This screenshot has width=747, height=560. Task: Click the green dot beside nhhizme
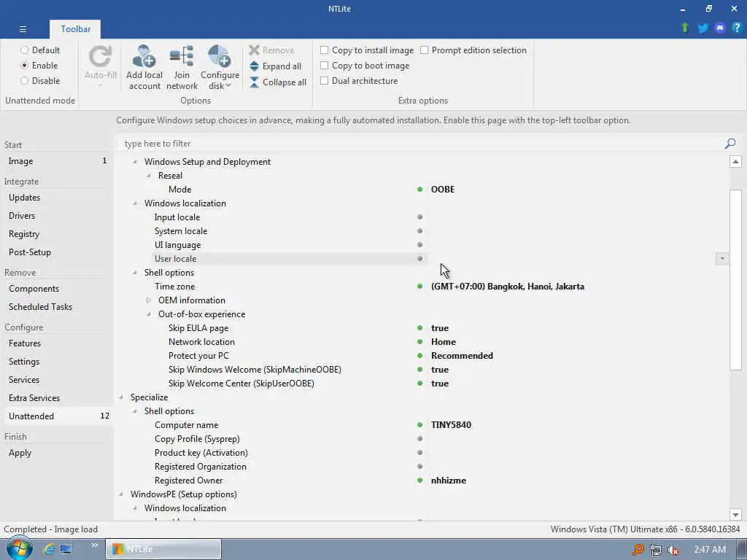pos(419,481)
